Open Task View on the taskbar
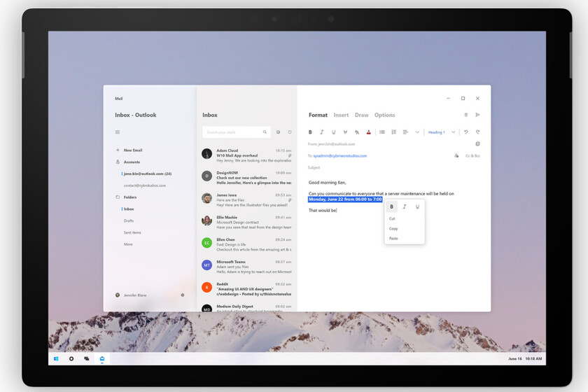Screen dimensions: 588x392 (87, 358)
